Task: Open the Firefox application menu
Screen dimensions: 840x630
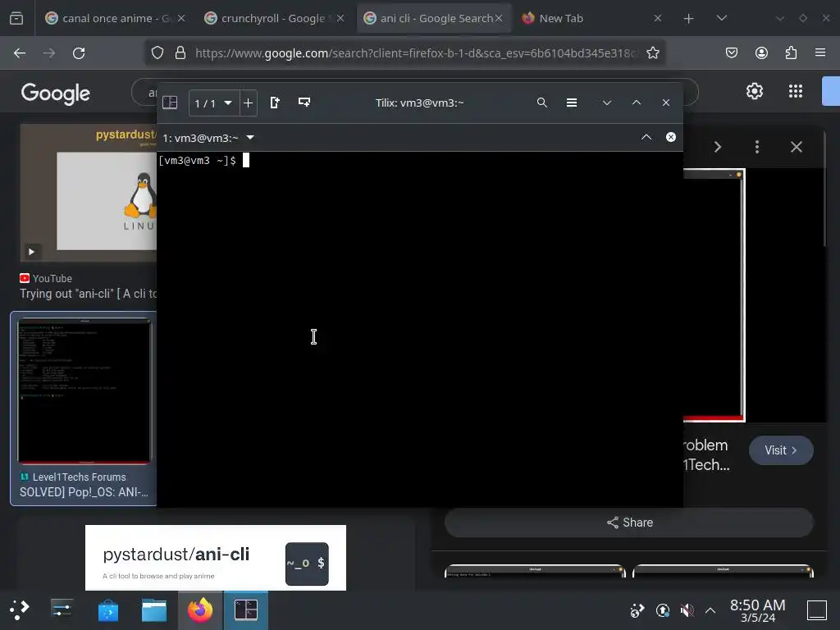Action: click(820, 52)
